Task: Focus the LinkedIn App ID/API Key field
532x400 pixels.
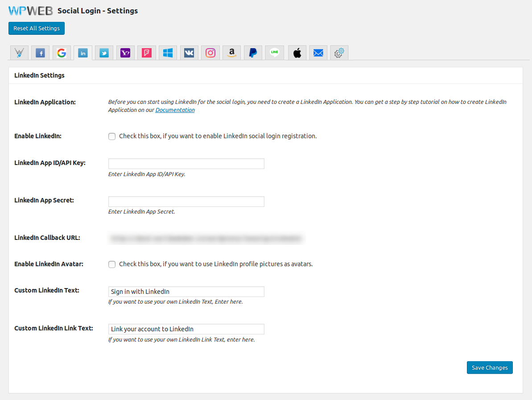Action: (x=186, y=164)
